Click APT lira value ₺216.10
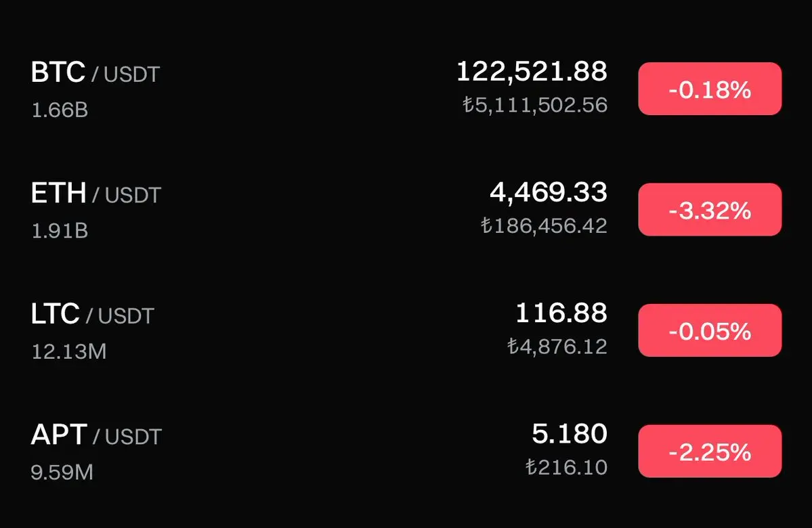Viewport: 812px width, 528px height. point(566,467)
